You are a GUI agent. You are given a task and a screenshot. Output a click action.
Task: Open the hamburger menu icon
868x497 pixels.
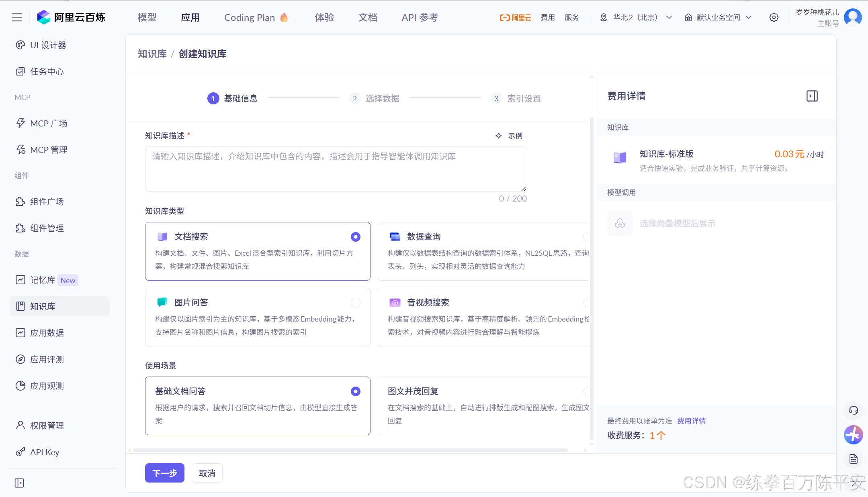[17, 17]
